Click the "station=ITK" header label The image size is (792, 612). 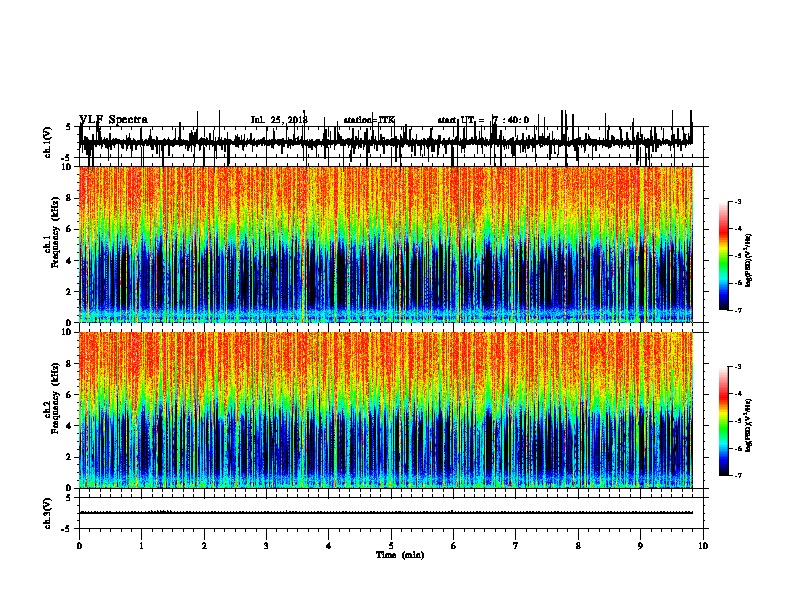(x=369, y=120)
